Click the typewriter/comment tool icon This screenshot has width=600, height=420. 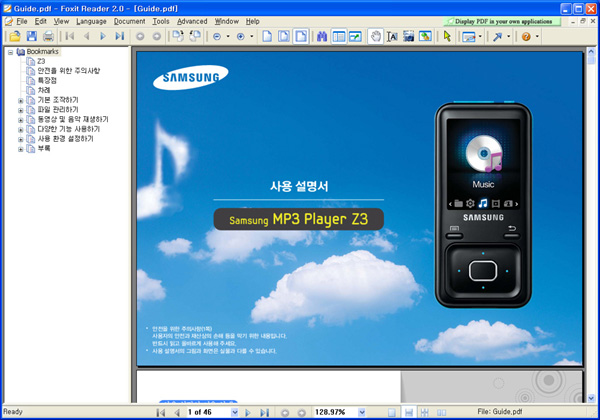pos(469,37)
